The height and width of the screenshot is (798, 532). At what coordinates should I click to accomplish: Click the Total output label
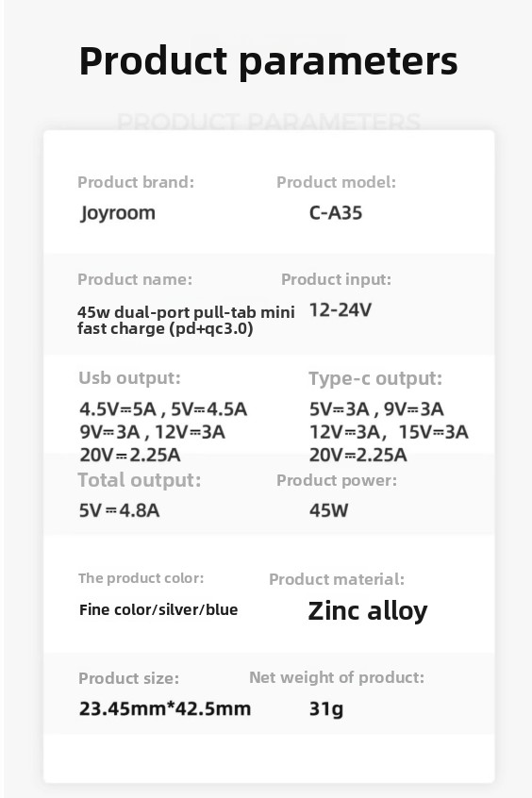[x=140, y=480]
